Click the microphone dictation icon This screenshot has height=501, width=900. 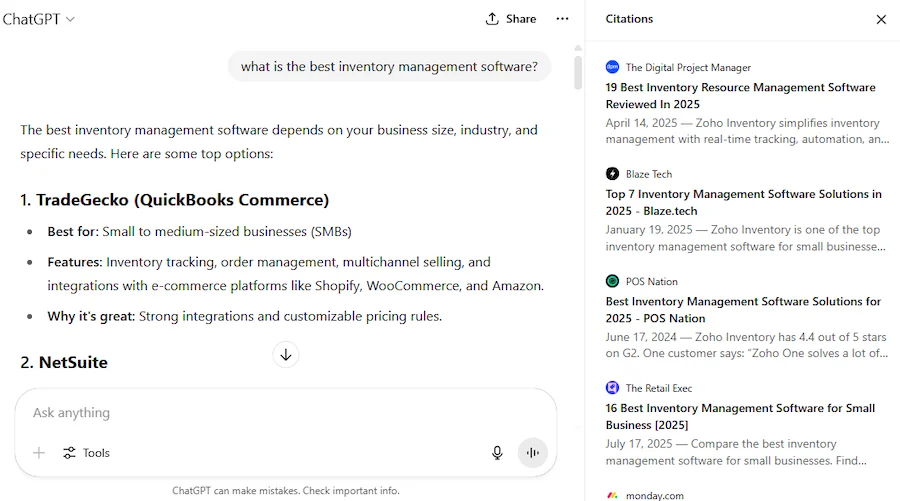point(497,453)
